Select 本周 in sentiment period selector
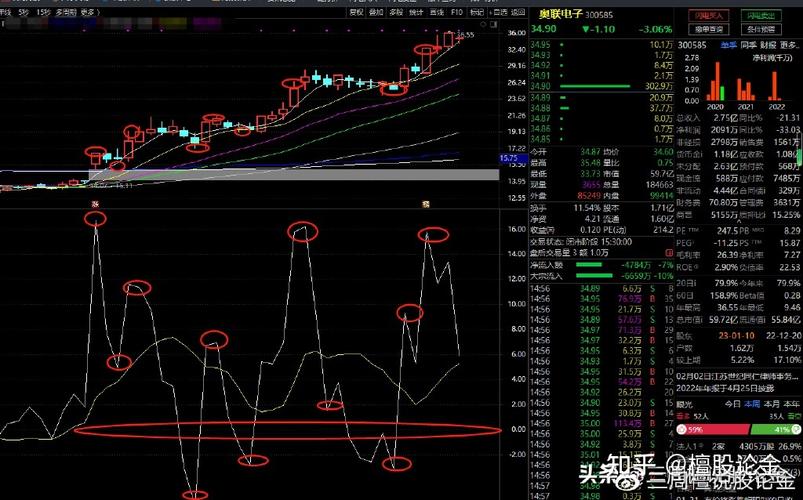803x500 pixels. pyautogui.click(x=751, y=403)
